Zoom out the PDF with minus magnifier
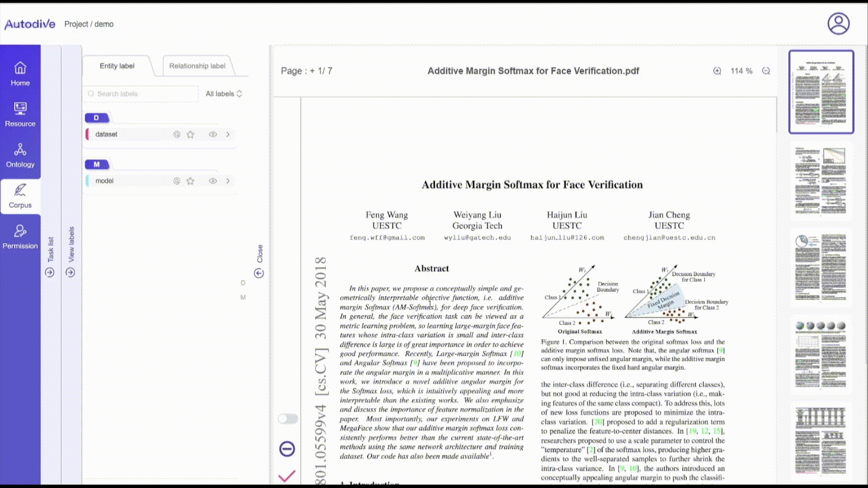Image resolution: width=868 pixels, height=488 pixels. pos(766,71)
